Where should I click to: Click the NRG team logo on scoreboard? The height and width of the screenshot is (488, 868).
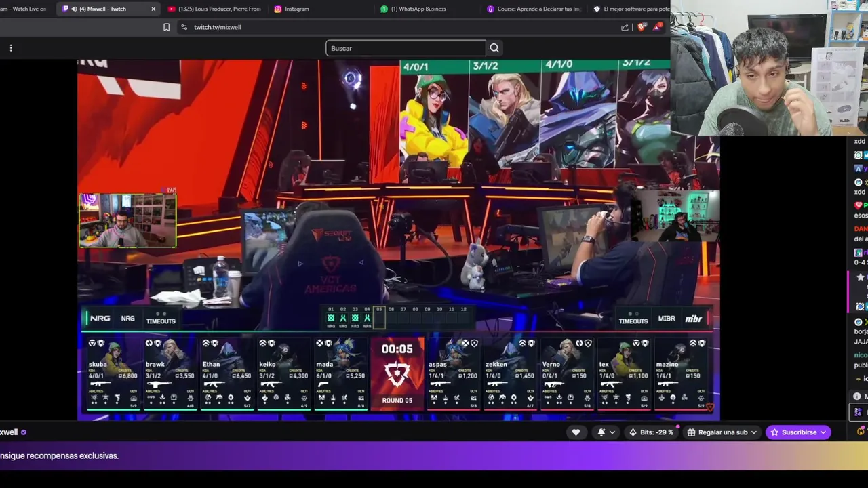coord(100,319)
